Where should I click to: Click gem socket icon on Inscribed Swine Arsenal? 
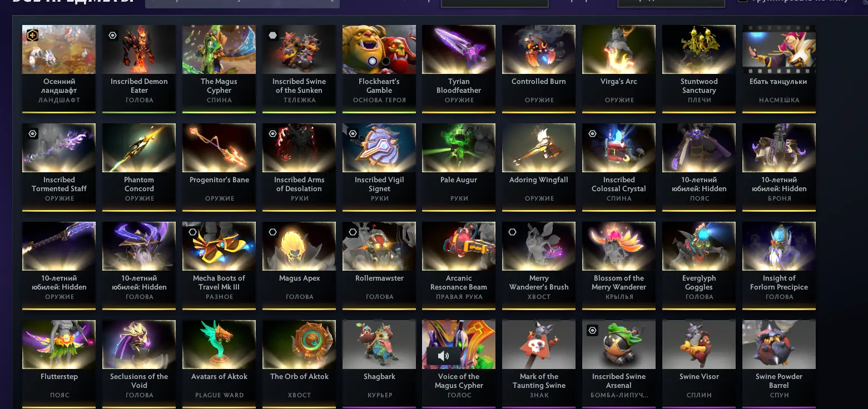[x=593, y=331]
